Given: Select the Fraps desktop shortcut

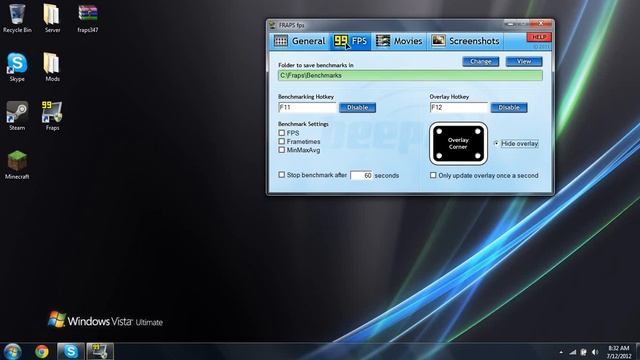Looking at the screenshot, I should 52,116.
